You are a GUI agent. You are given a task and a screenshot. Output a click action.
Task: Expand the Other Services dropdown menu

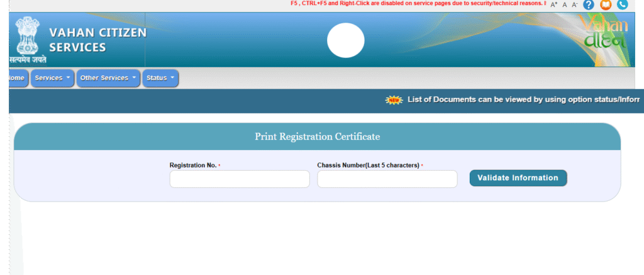(x=108, y=78)
